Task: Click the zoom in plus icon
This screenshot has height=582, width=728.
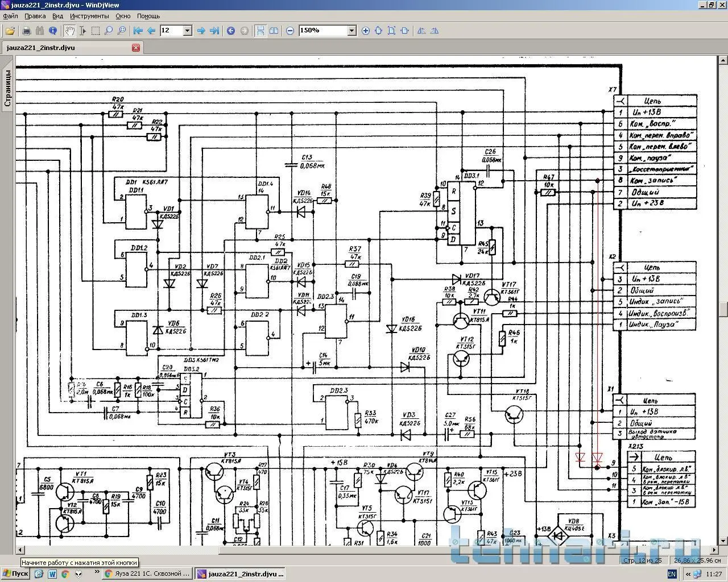Action: pyautogui.click(x=365, y=31)
